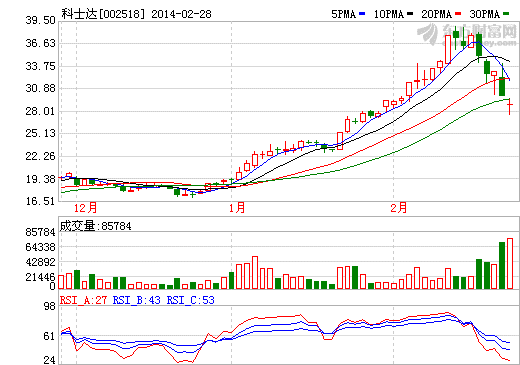Click the RSI_C:53 indicator label
This screenshot has height=365, width=520.
191,300
